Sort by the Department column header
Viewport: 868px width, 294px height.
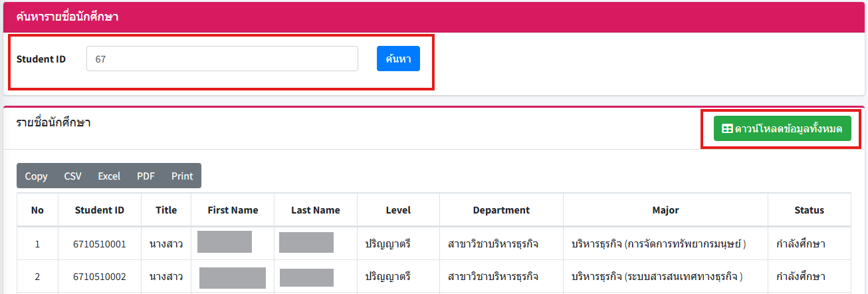pyautogui.click(x=501, y=210)
